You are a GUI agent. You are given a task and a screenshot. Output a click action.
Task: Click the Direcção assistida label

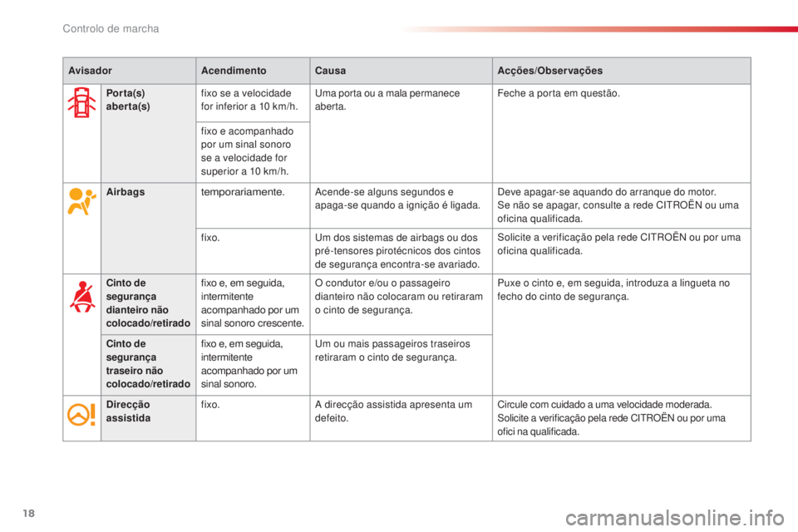pyautogui.click(x=128, y=411)
